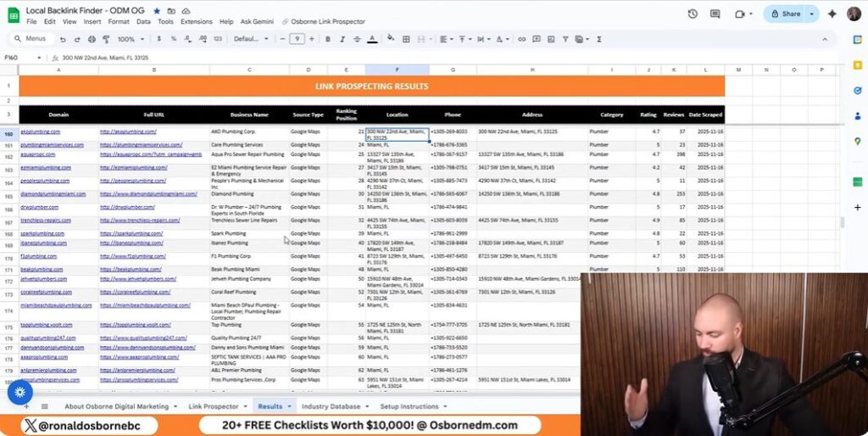868x436 pixels.
Task: Increase decimal places icon
Action: (x=203, y=39)
